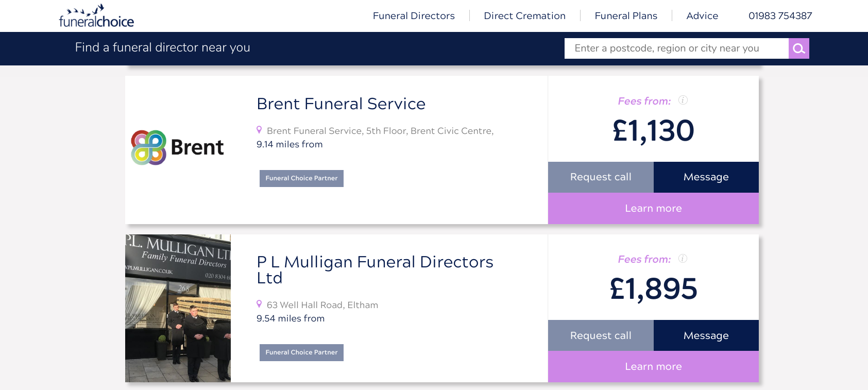The height and width of the screenshot is (390, 868).
Task: Open fees info icon for Brent Funeral Service
Action: pos(683,100)
